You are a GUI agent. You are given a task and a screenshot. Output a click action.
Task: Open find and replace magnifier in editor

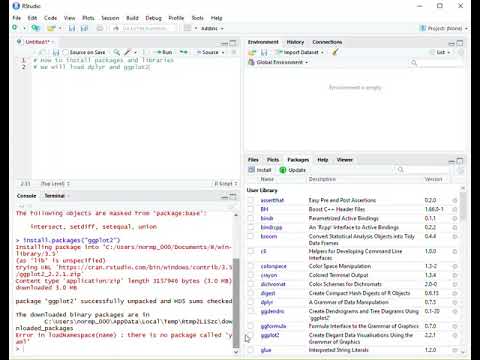(x=116, y=52)
